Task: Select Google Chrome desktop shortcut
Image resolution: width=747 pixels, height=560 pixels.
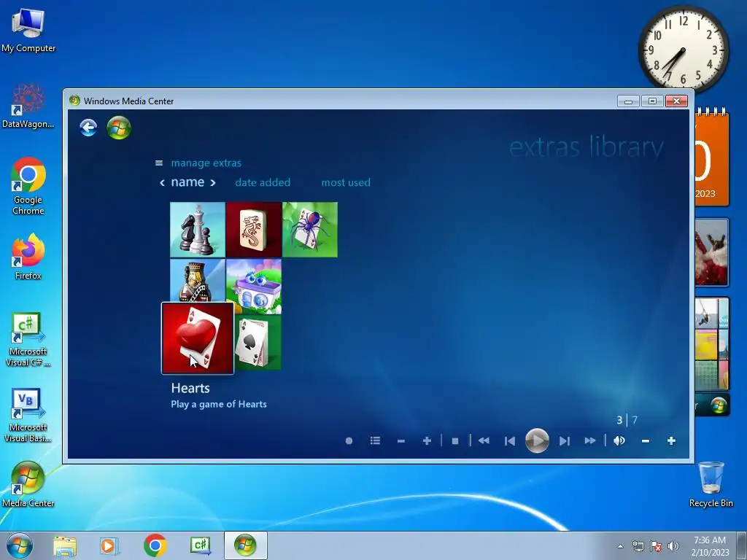Action: (x=28, y=186)
